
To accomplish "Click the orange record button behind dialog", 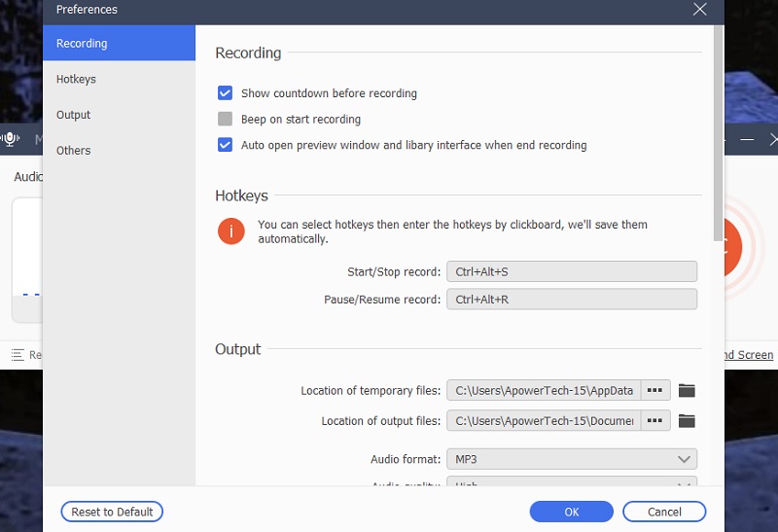I will point(733,247).
